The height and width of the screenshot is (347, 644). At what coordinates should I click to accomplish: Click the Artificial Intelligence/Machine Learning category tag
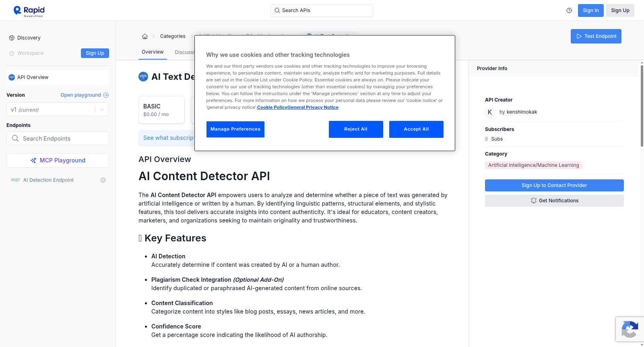click(533, 165)
